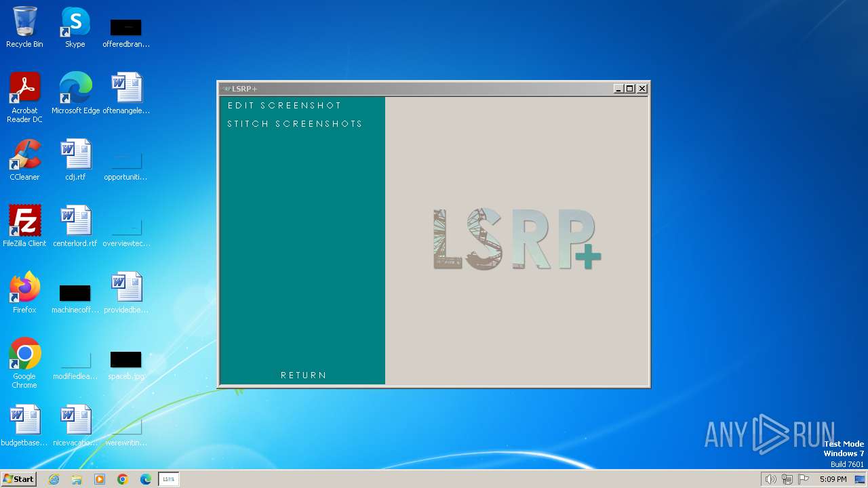The width and height of the screenshot is (868, 488).
Task: Open the volume speaker tray icon
Action: pyautogui.click(x=770, y=479)
